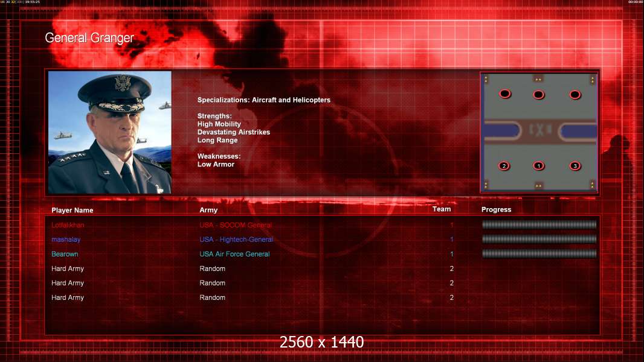This screenshot has width=644, height=362.
Task: Click Bearown's USA Air Force General army
Action: click(234, 254)
